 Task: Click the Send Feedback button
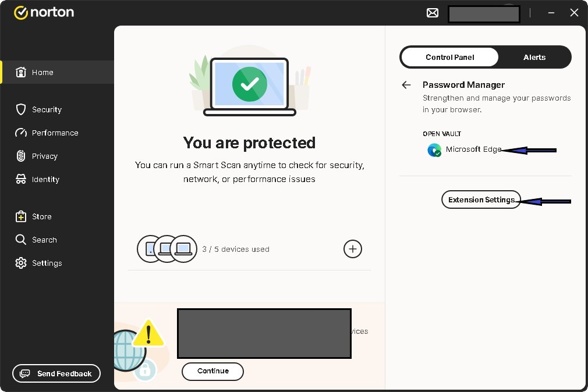point(56,373)
